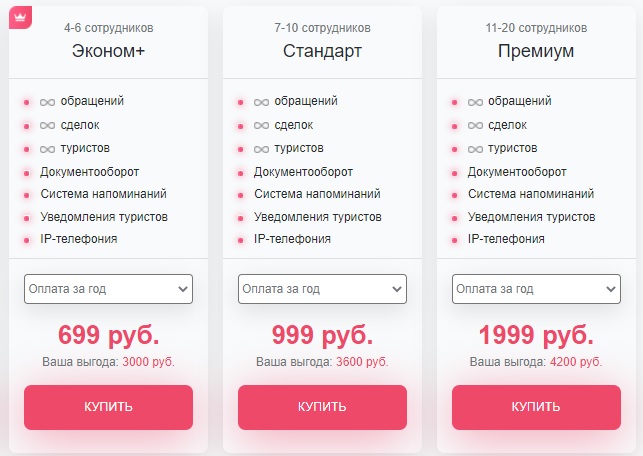Select the Стандарт plan title
Screen dimensions: 643x456
[322, 51]
